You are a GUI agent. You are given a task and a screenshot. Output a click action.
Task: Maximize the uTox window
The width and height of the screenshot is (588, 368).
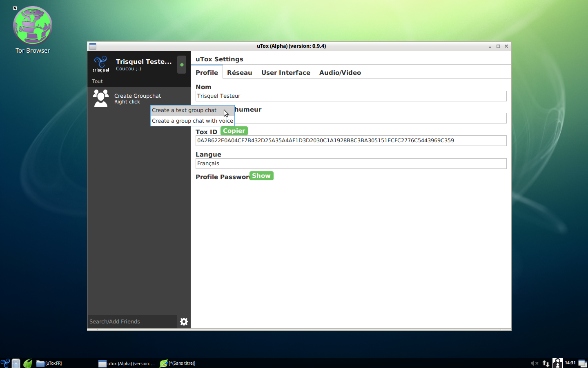[498, 46]
